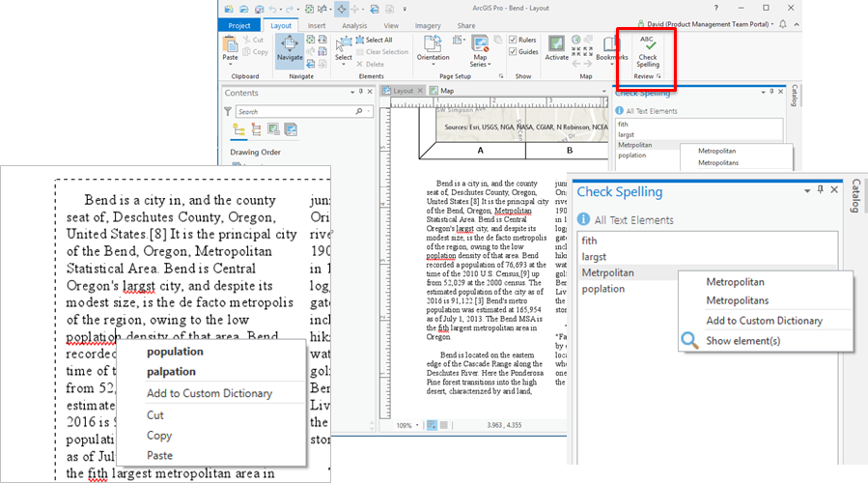Toggle the Guides checkbox
The width and height of the screenshot is (868, 483).
pyautogui.click(x=513, y=51)
